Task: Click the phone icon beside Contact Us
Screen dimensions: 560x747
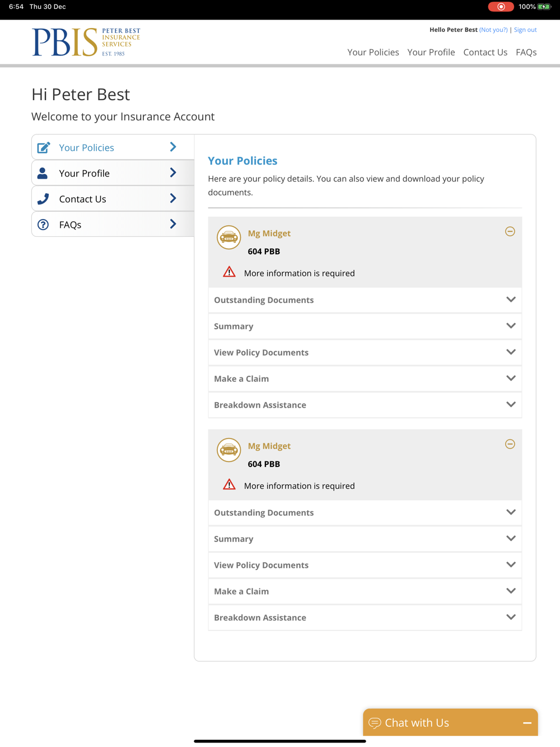Action: [43, 199]
